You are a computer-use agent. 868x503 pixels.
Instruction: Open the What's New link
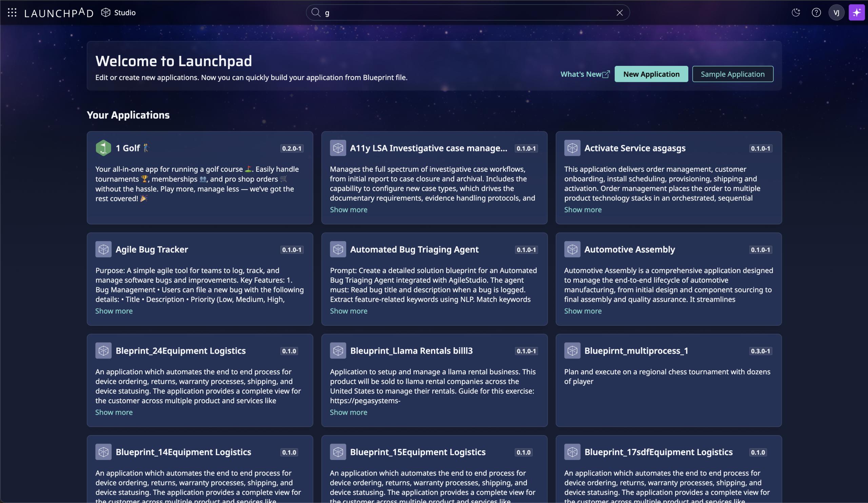tap(585, 74)
